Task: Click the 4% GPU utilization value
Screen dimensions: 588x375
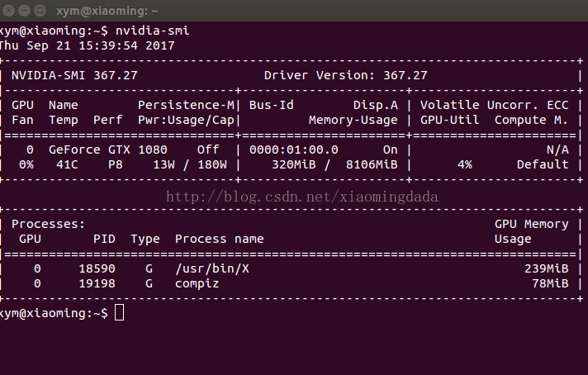Action: (x=465, y=164)
